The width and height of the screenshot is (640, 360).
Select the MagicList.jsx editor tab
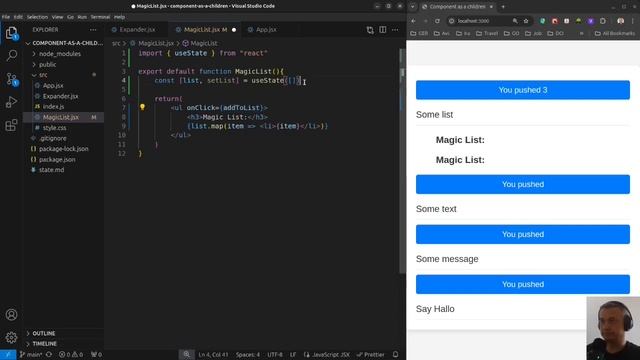[204, 30]
